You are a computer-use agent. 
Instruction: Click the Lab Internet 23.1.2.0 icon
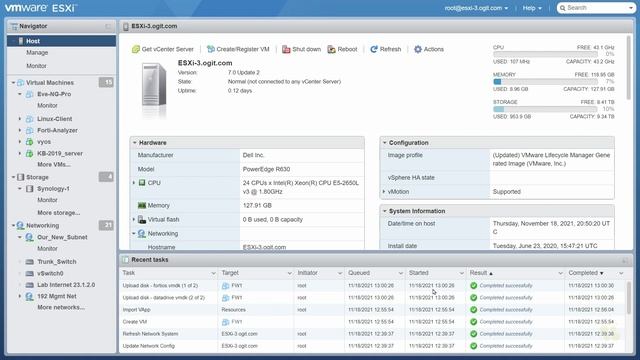click(29, 284)
